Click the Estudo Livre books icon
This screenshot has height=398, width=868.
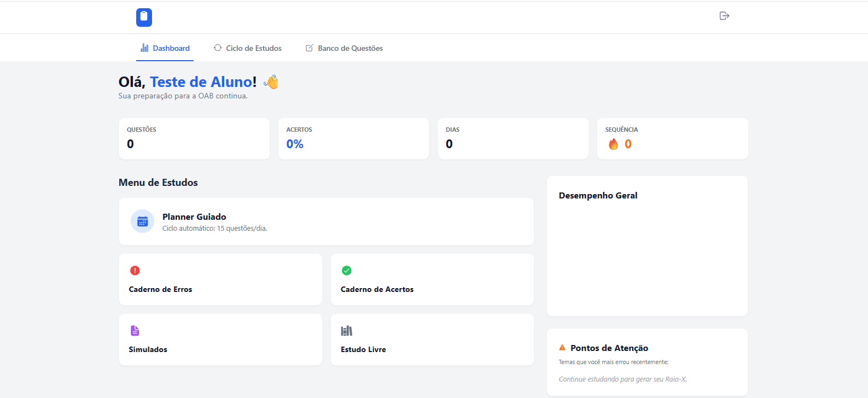[347, 331]
